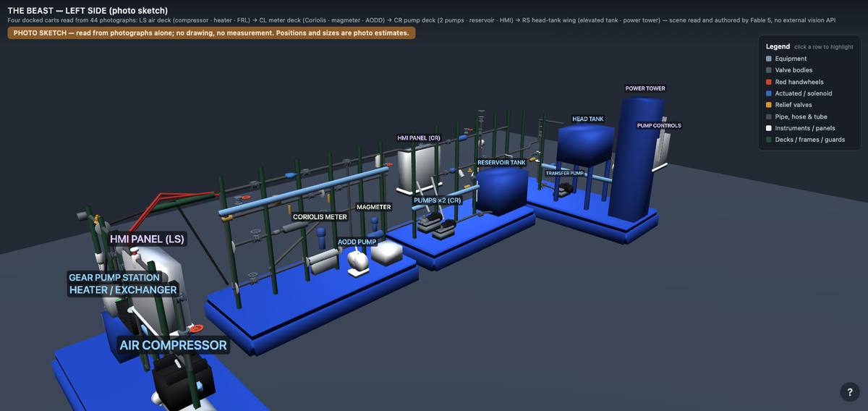868x411 pixels.
Task: Highlight the Instruments / panels legend row
Action: pyautogui.click(x=808, y=128)
